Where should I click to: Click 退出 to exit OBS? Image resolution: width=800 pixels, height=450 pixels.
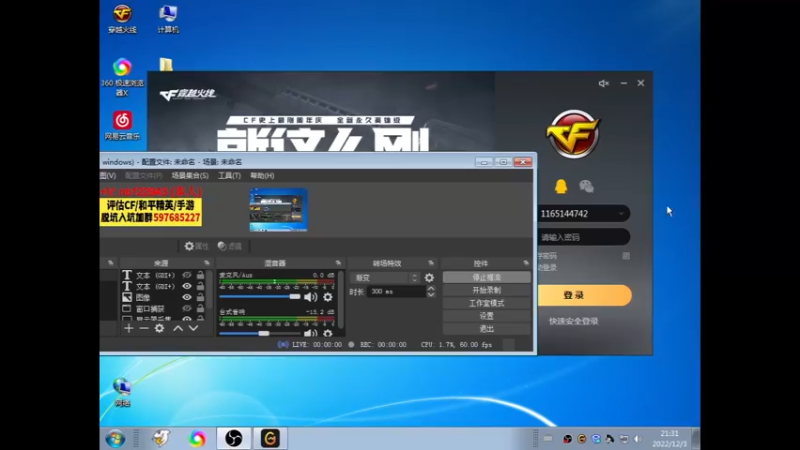(487, 329)
